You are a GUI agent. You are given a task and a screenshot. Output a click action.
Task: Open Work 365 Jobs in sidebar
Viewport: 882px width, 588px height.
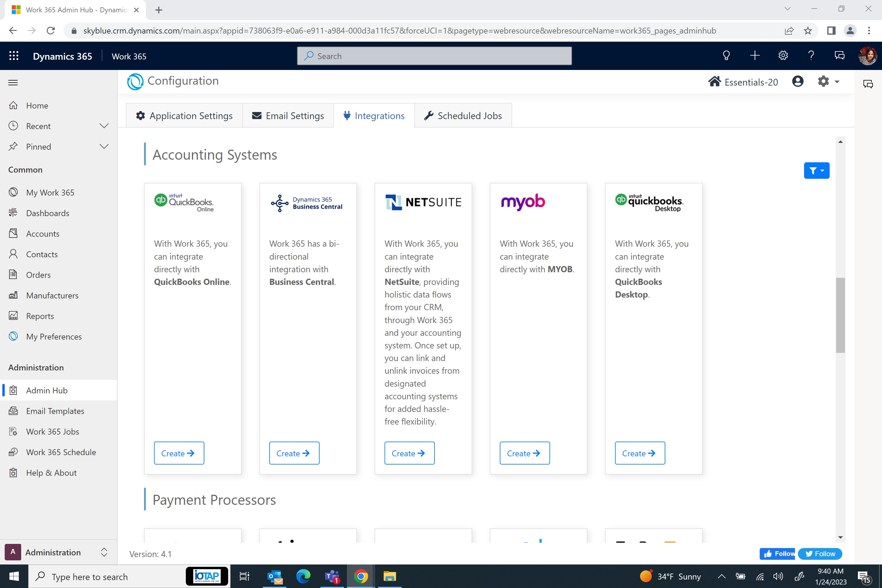(53, 431)
